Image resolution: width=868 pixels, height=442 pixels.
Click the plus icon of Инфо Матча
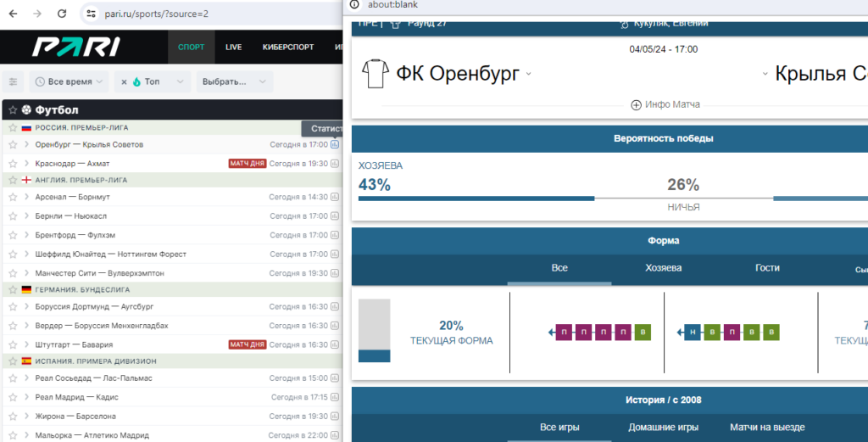[636, 104]
